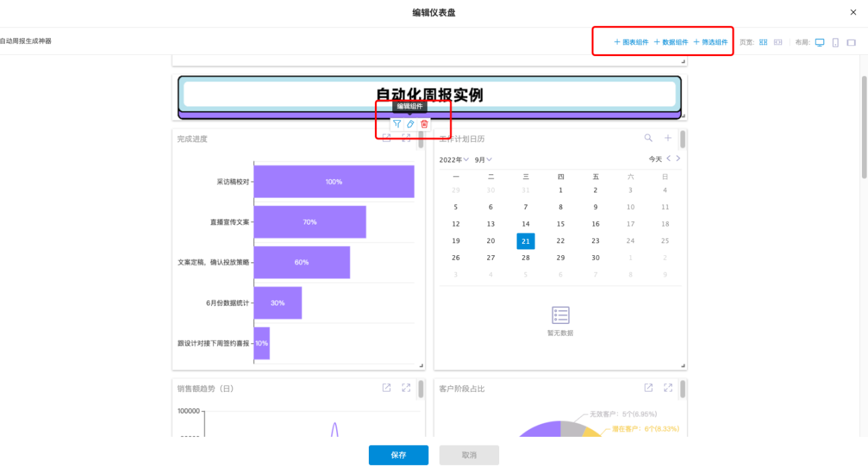
Task: Open 销售额趋势 chart in new window
Action: pos(386,387)
